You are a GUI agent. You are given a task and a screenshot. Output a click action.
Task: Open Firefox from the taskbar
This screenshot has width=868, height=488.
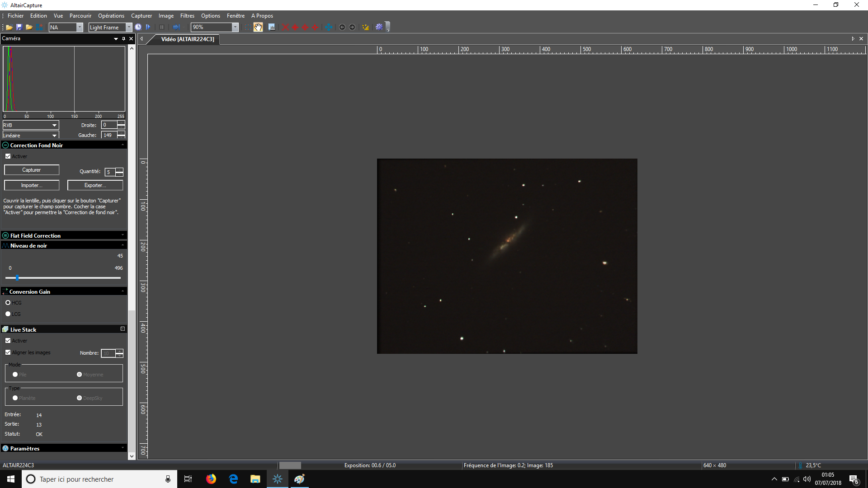[211, 479]
